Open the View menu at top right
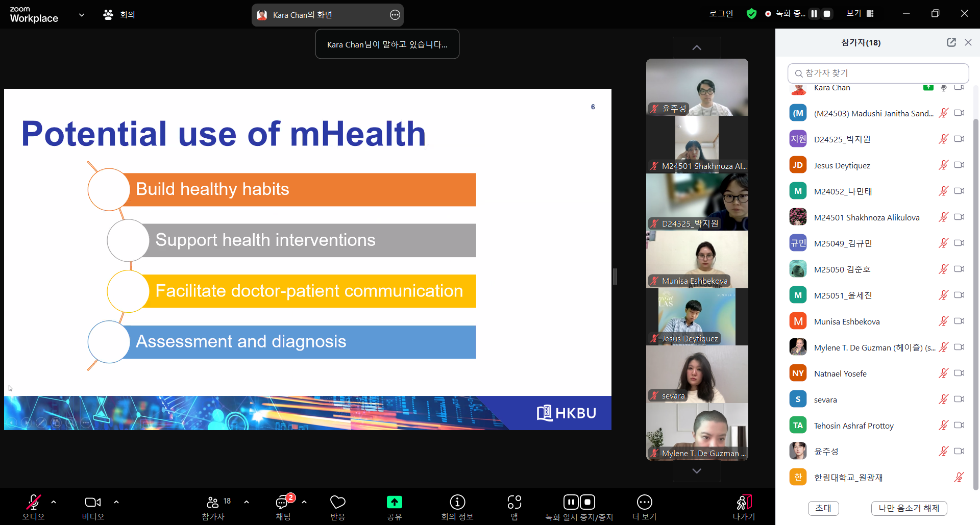The height and width of the screenshot is (525, 980). pos(860,14)
